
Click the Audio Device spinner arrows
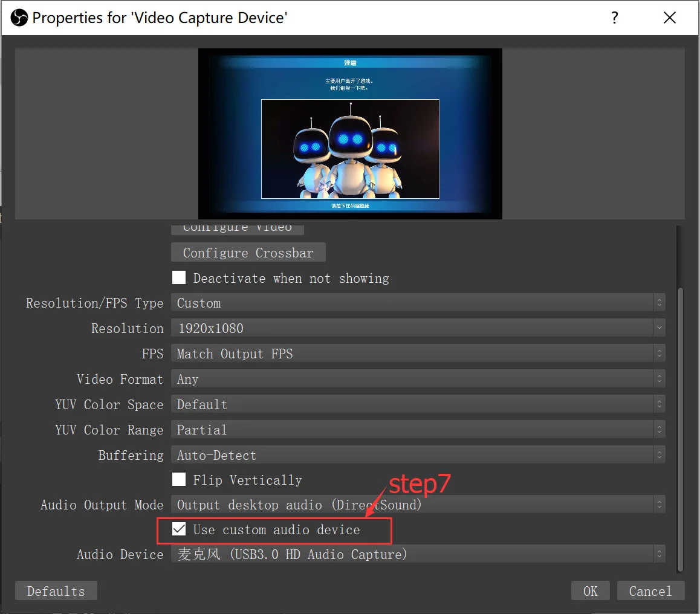(659, 554)
